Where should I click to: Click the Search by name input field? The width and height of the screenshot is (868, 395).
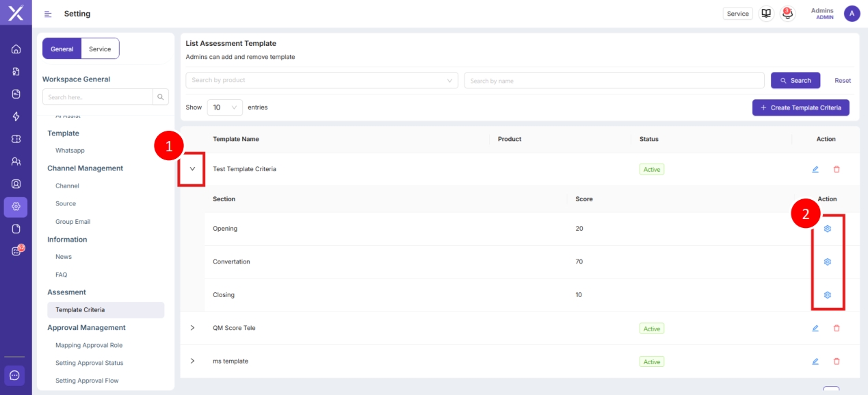click(614, 81)
